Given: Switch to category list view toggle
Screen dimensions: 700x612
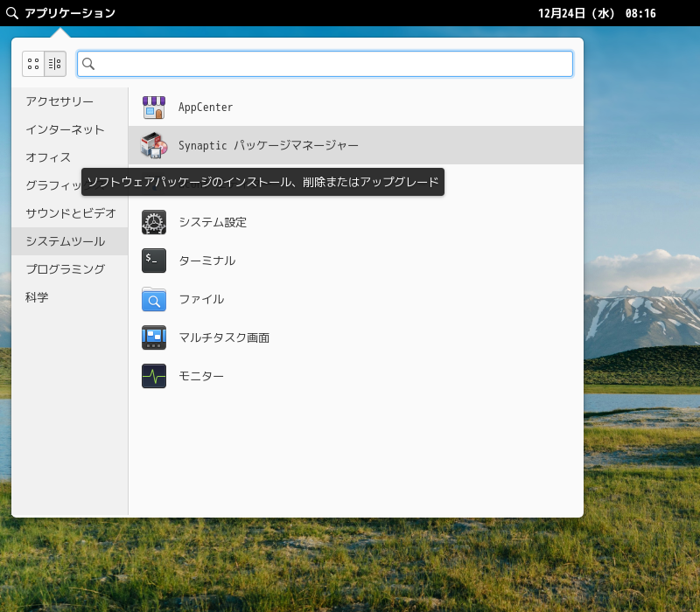Looking at the screenshot, I should click(x=55, y=64).
